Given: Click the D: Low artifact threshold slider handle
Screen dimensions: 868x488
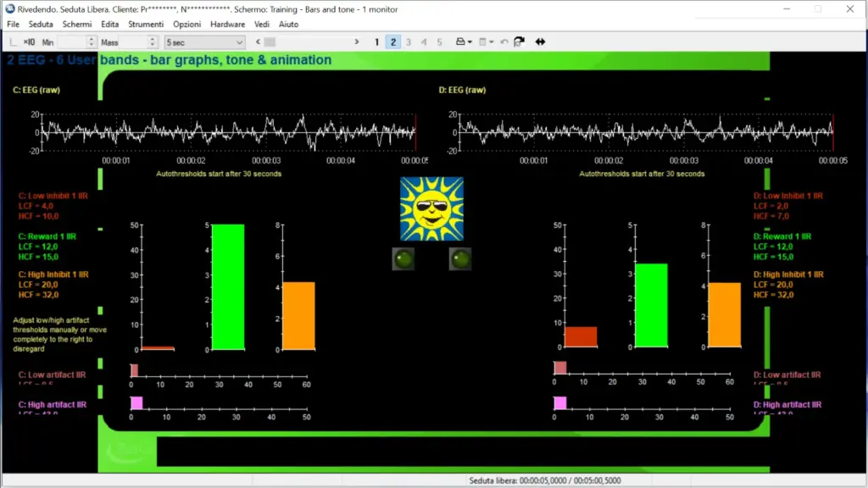Looking at the screenshot, I should point(560,368).
